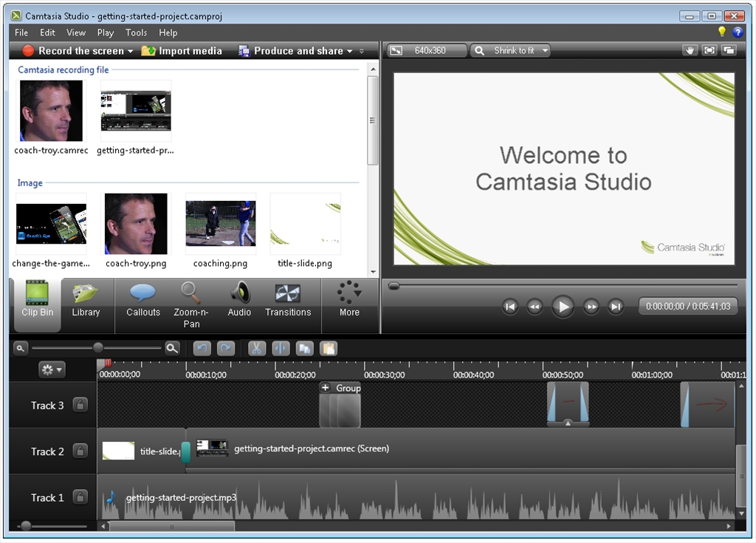Open the Callouts panel
This screenshot has height=543, width=756.
[142, 299]
